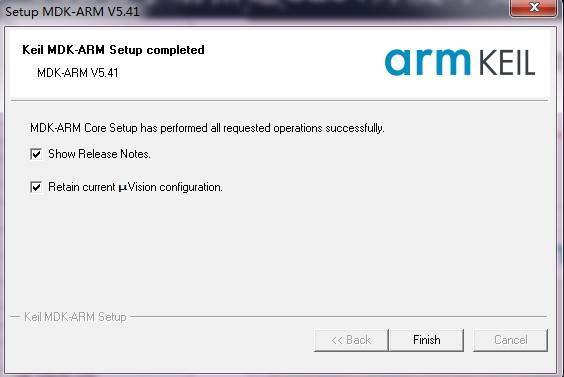Screen dimensions: 564x377
Task: Click the operations performed successfully message
Action: pyautogui.click(x=207, y=128)
